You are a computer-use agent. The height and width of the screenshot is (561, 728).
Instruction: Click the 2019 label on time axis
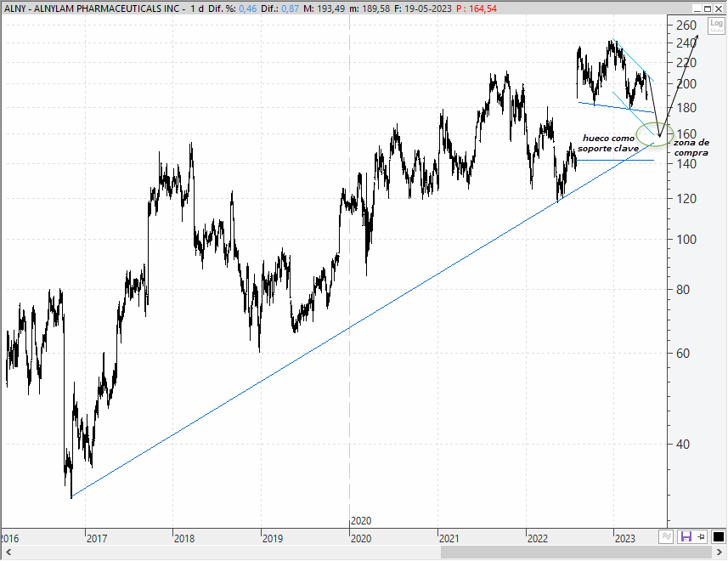click(273, 539)
